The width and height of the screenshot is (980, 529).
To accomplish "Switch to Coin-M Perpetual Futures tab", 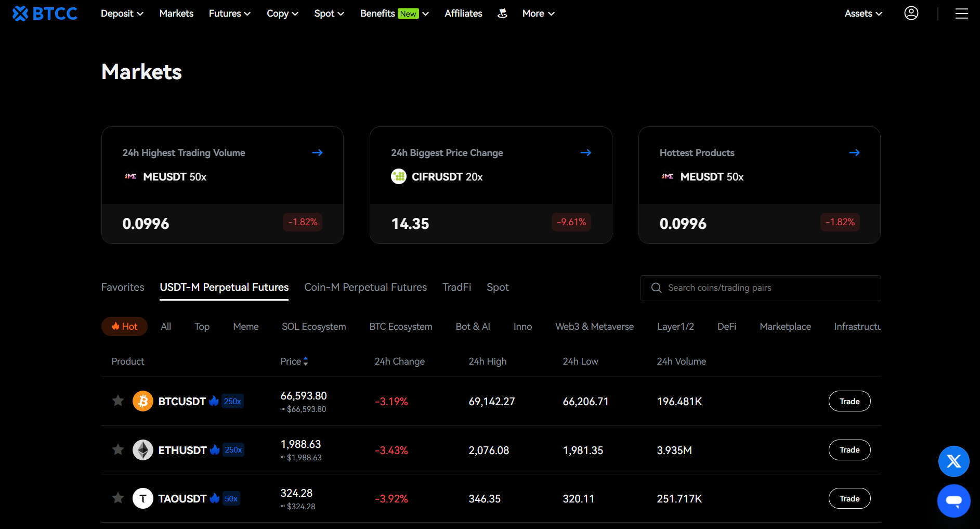I will pos(365,287).
